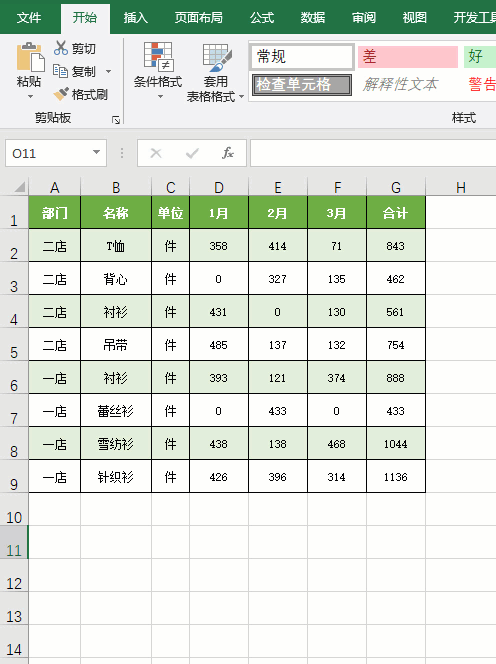Click the 部门 header cell
The height and width of the screenshot is (664, 496).
54,213
